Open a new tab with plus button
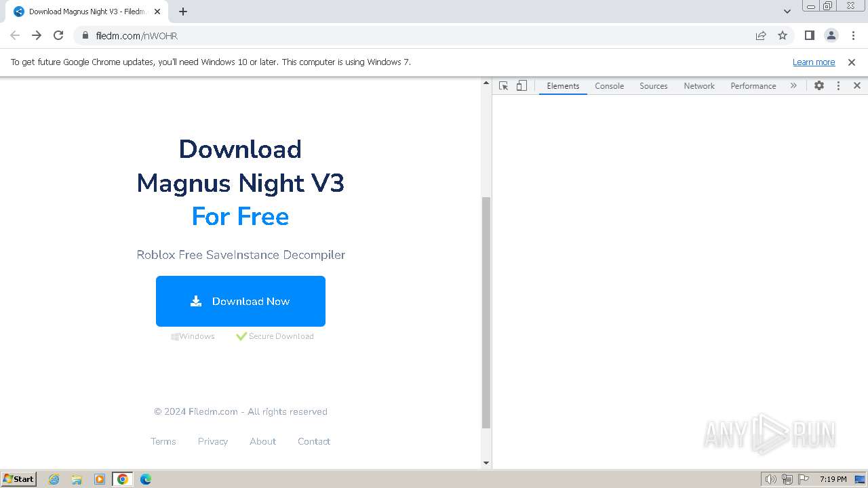 pyautogui.click(x=183, y=12)
